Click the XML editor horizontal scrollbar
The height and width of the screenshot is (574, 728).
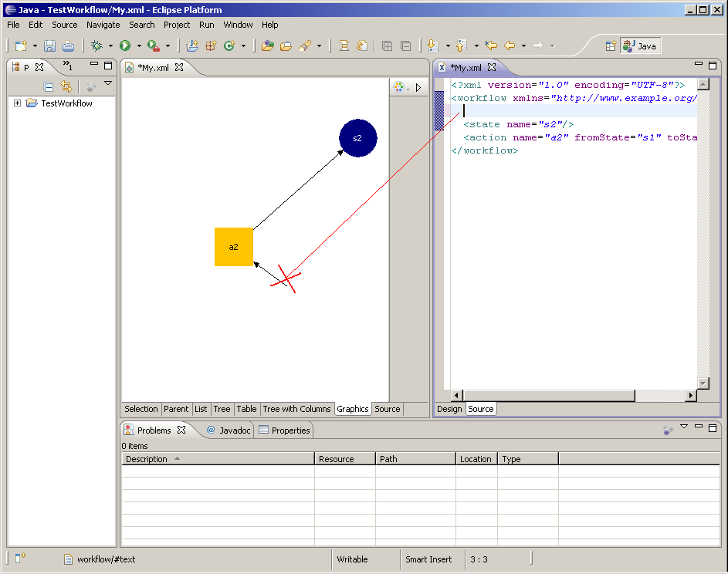coord(548,396)
